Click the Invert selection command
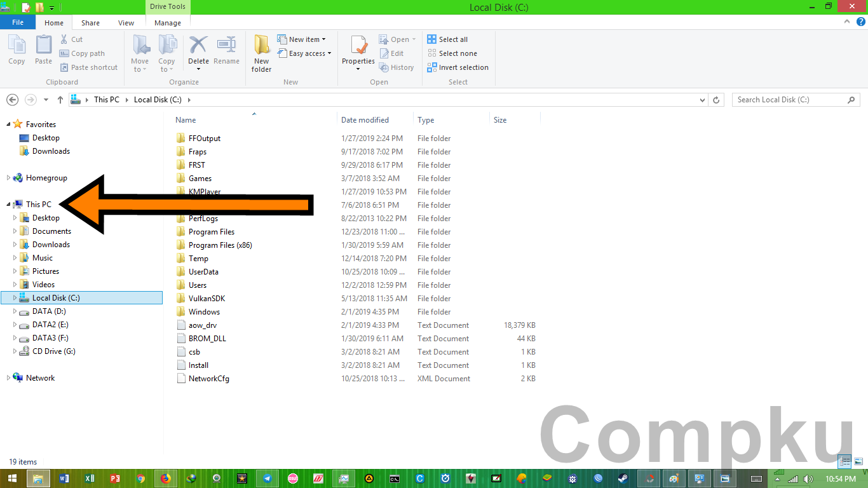This screenshot has height=488, width=868. pyautogui.click(x=458, y=67)
